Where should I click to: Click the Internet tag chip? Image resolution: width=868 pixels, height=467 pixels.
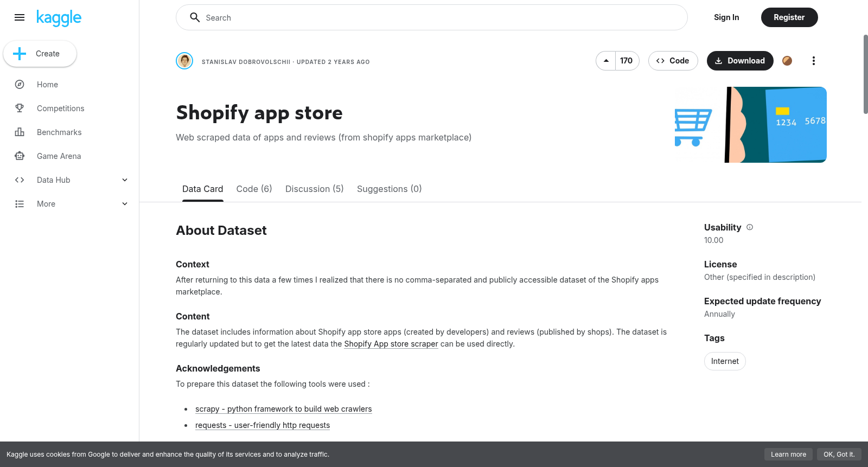coord(725,361)
